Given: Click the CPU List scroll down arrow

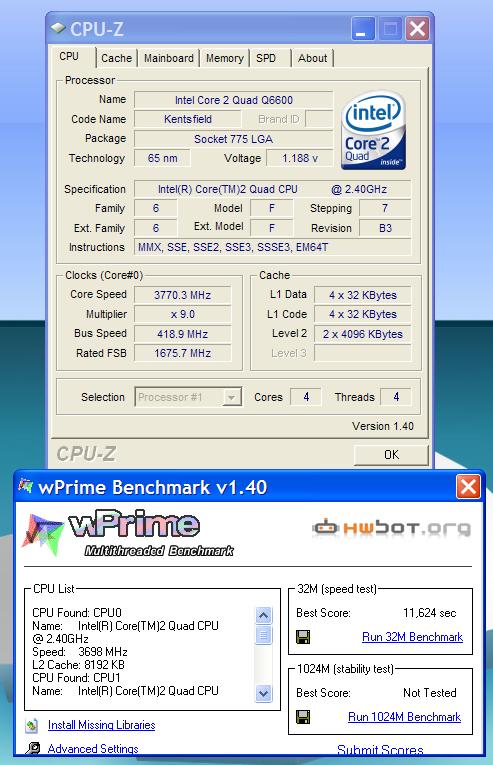Looking at the screenshot, I should tap(263, 693).
